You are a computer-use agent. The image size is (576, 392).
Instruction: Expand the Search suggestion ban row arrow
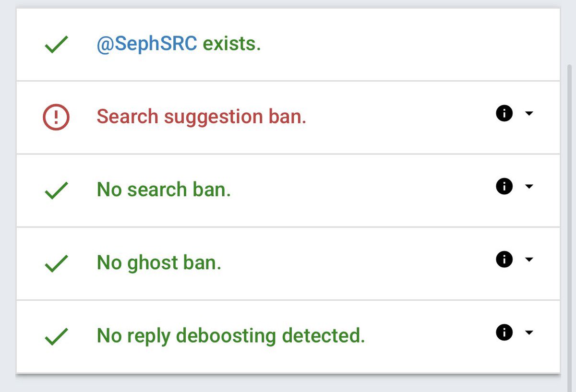coord(529,114)
